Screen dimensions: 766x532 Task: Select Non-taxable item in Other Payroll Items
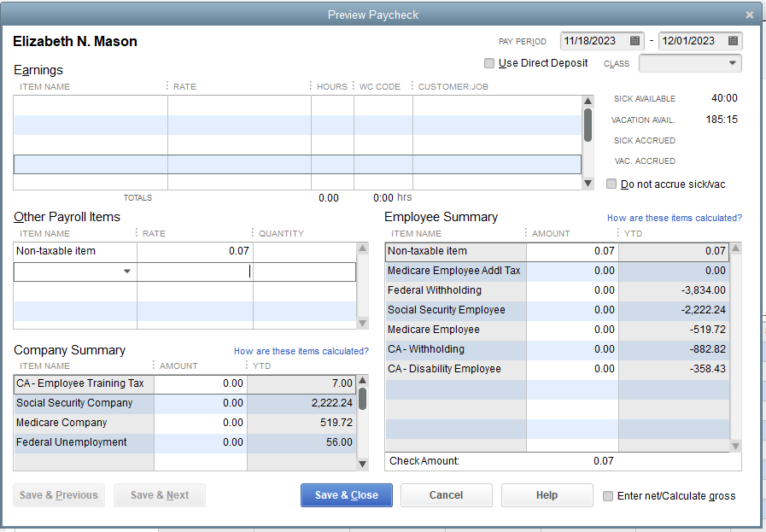pyautogui.click(x=75, y=251)
